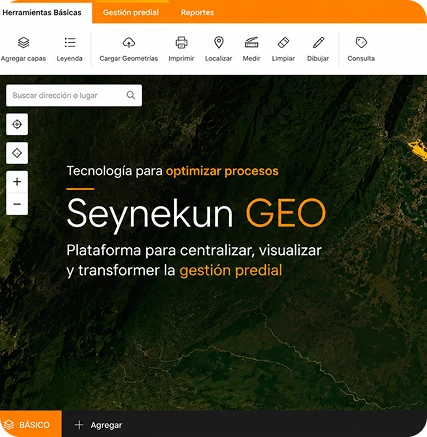The image size is (427, 437).
Task: Zoom in with the plus button
Action: pyautogui.click(x=17, y=182)
